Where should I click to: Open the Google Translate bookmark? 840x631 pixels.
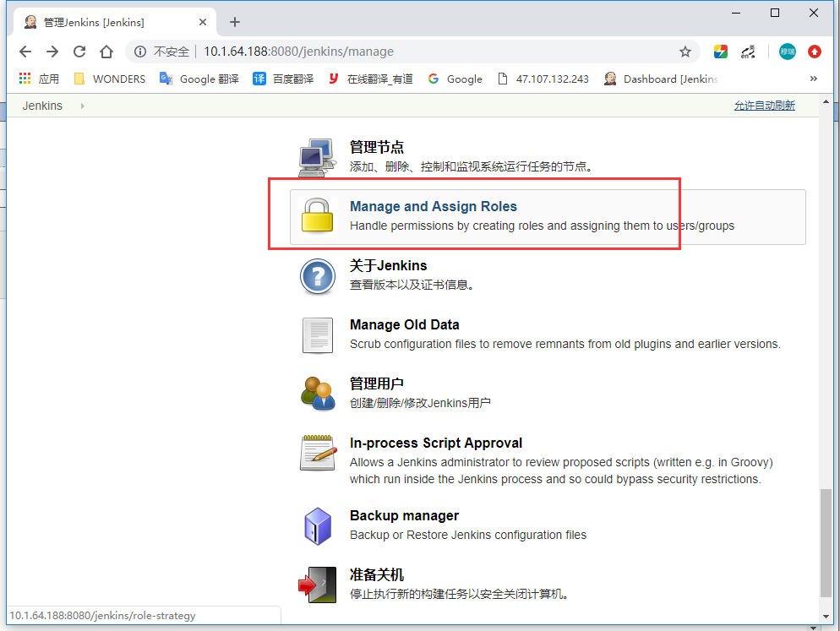(x=199, y=79)
